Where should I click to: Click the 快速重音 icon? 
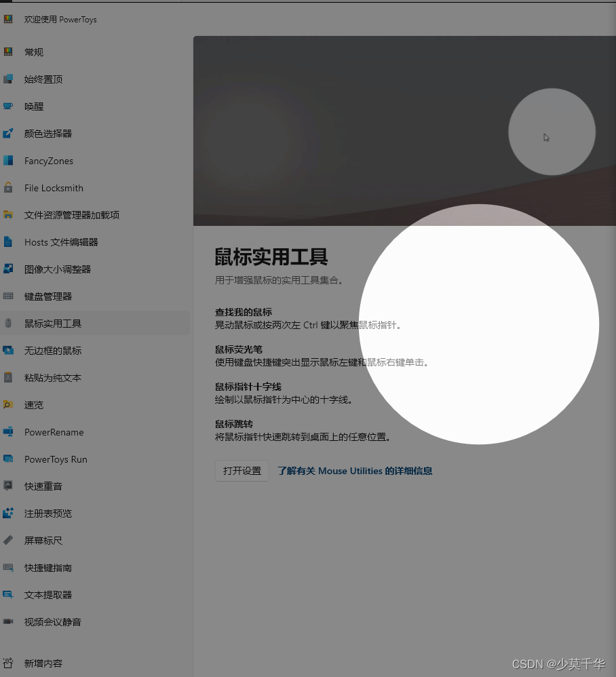(x=7, y=486)
